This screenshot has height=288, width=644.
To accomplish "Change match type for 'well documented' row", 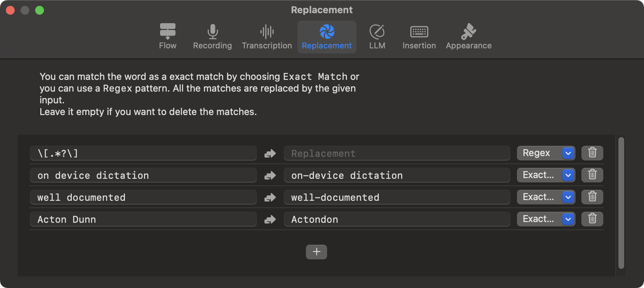I will tap(546, 197).
